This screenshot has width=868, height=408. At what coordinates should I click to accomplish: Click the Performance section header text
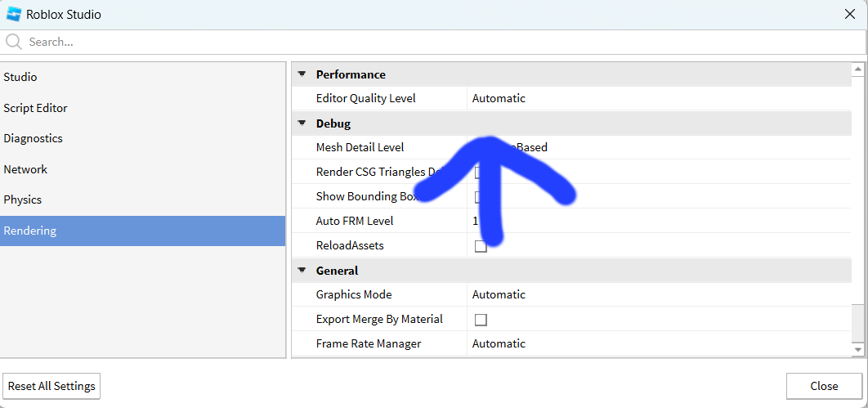[351, 74]
